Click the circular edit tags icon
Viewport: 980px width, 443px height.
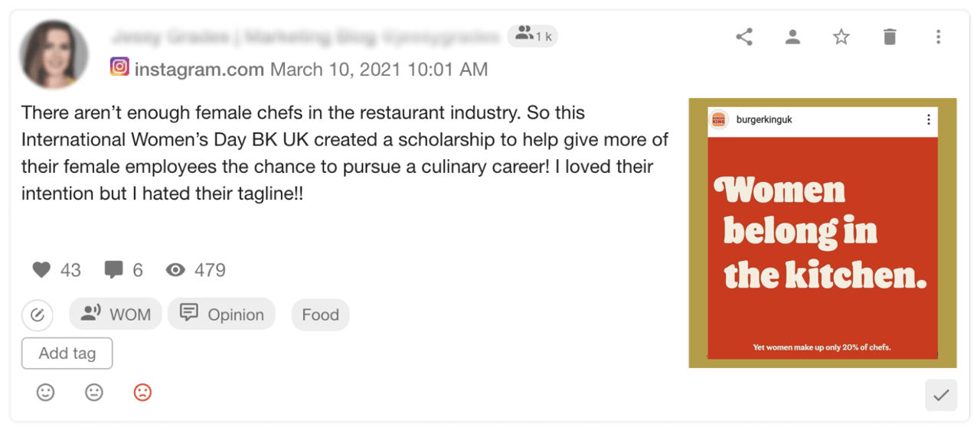[x=38, y=314]
